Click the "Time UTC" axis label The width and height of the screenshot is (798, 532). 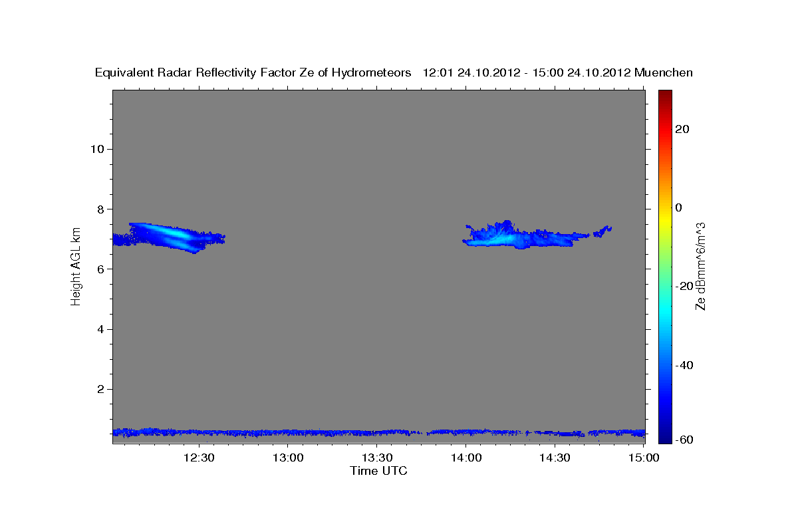[378, 471]
